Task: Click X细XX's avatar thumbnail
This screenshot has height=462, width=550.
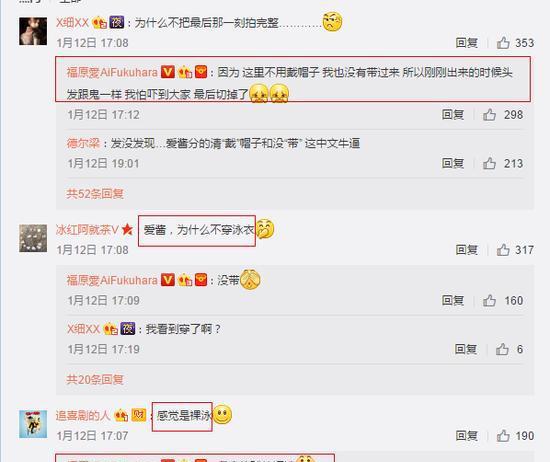Action: [33, 31]
